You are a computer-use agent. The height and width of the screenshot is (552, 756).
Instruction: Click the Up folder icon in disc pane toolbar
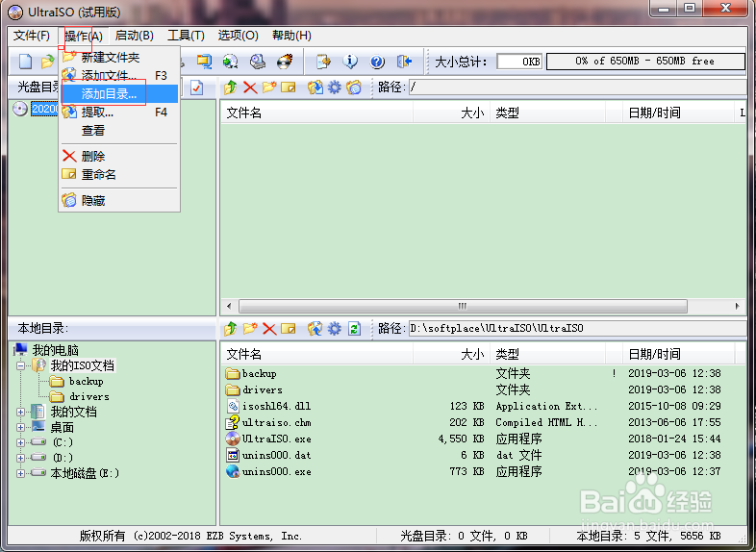[x=231, y=88]
